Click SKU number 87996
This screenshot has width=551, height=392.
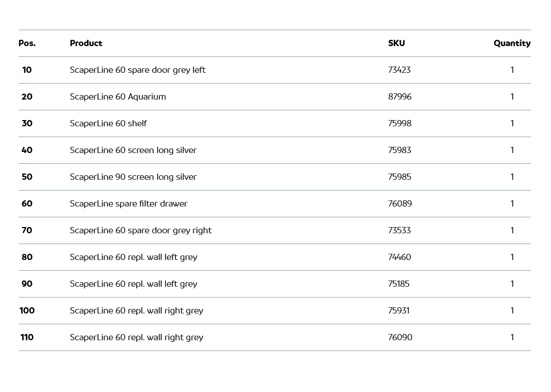(x=400, y=97)
